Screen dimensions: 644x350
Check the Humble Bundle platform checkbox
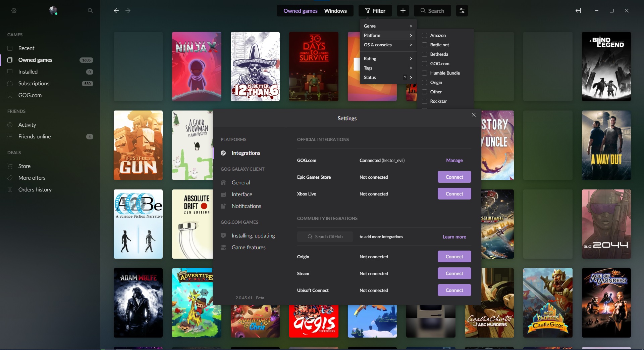(x=424, y=73)
